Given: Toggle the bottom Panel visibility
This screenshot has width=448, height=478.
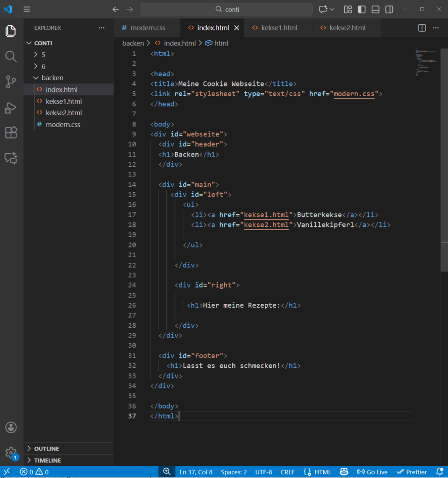Looking at the screenshot, I should click(x=376, y=9).
